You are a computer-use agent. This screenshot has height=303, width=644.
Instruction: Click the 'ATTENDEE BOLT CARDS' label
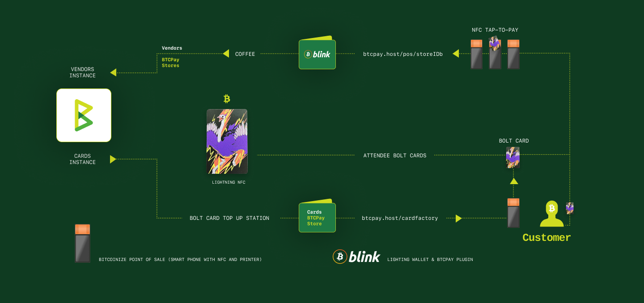click(395, 156)
